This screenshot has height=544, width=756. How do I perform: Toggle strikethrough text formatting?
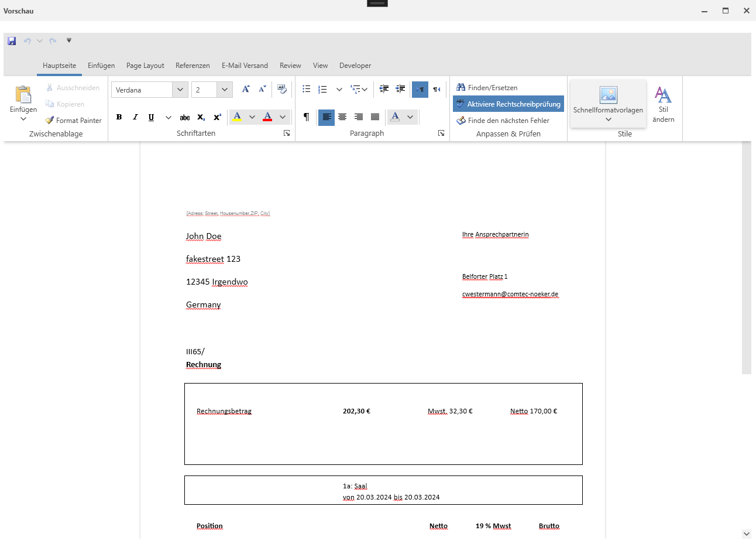coord(185,117)
